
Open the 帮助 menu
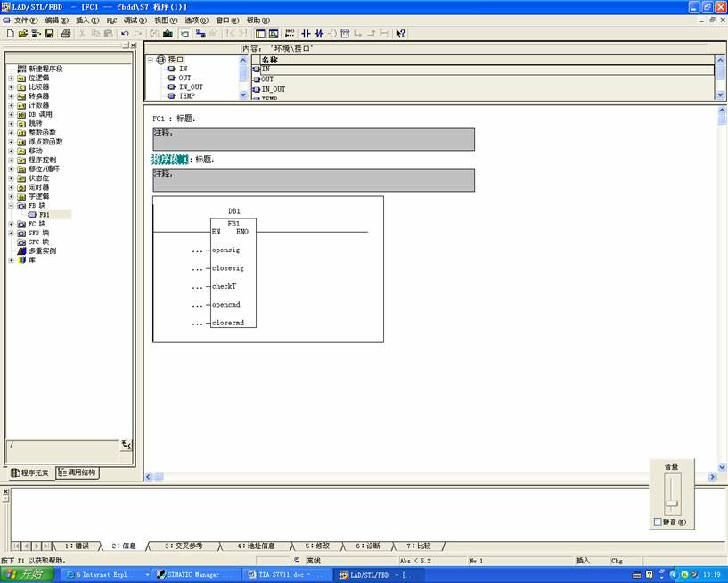(258, 21)
